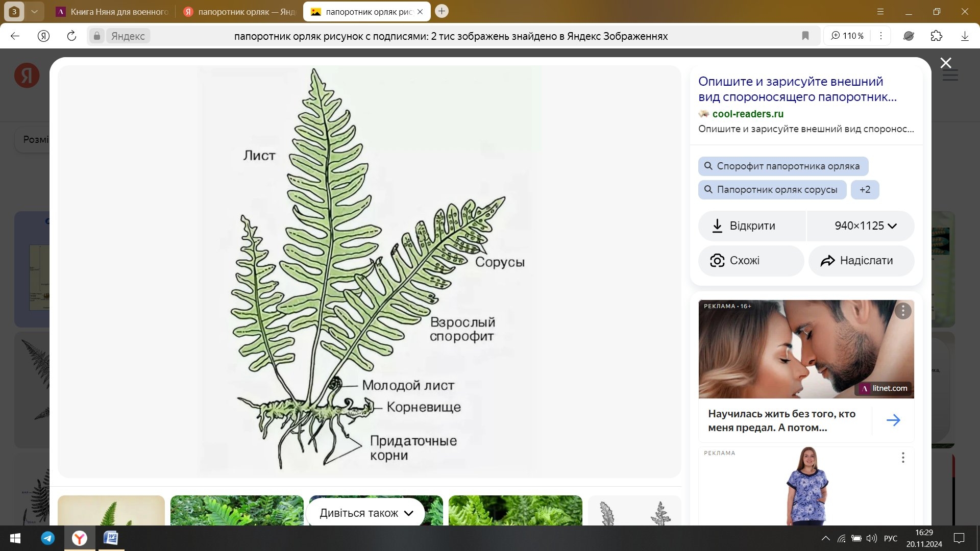Open Telegram from the taskbar
The image size is (980, 551).
point(48,538)
